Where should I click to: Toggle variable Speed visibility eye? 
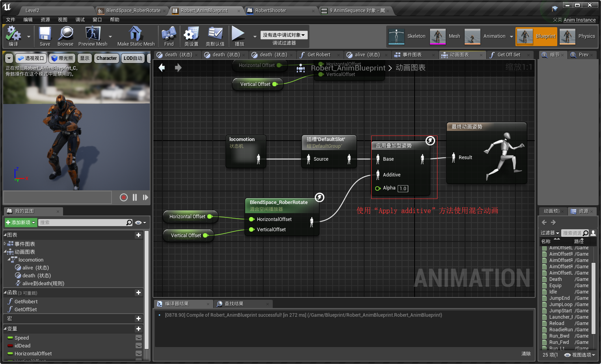139,338
